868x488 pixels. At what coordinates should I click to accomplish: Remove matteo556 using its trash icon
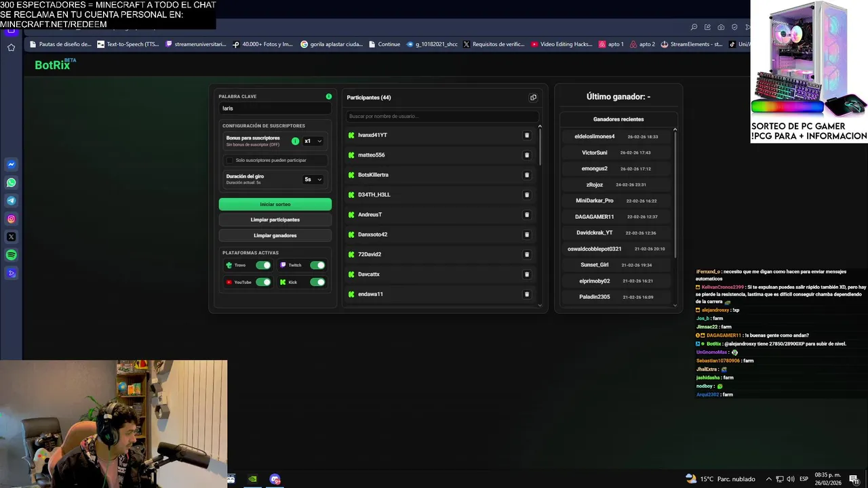[x=527, y=155]
